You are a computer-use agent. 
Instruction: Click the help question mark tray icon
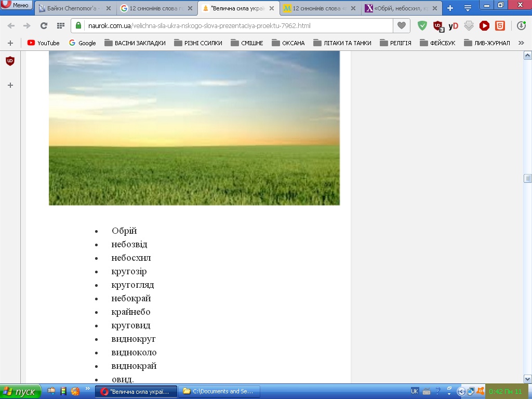coord(437,391)
